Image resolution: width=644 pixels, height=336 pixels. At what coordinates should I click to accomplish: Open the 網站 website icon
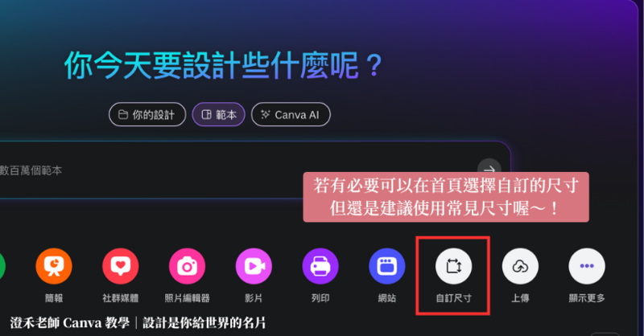pyautogui.click(x=387, y=266)
